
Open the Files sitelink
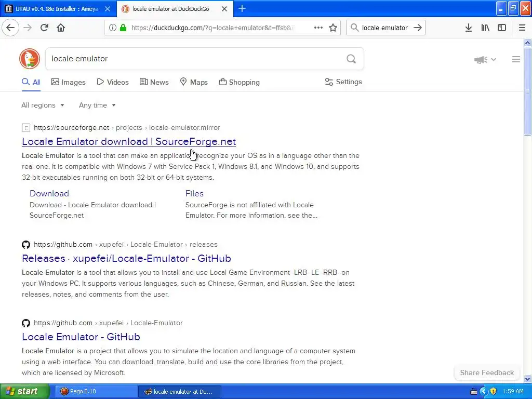coord(194,193)
